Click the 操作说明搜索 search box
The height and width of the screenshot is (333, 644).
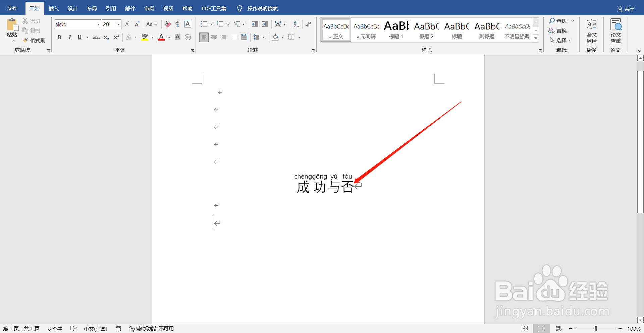tap(262, 8)
